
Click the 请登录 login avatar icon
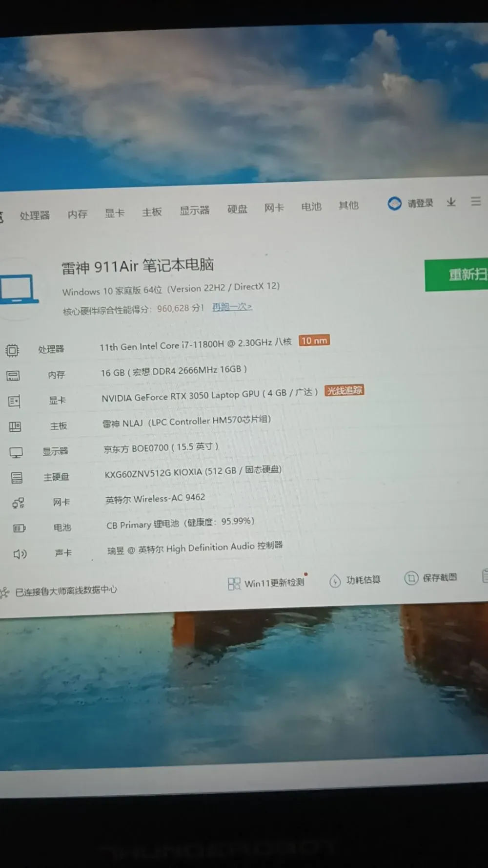pyautogui.click(x=394, y=203)
